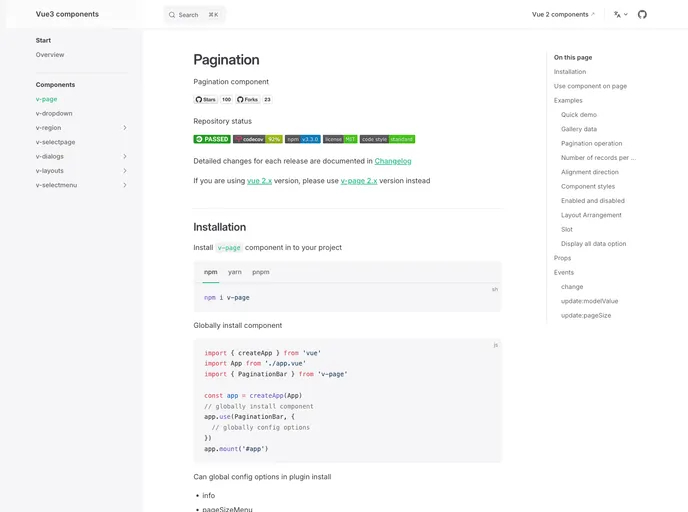The height and width of the screenshot is (512, 688).
Task: Open the GitHub repository icon in header
Action: [642, 14]
